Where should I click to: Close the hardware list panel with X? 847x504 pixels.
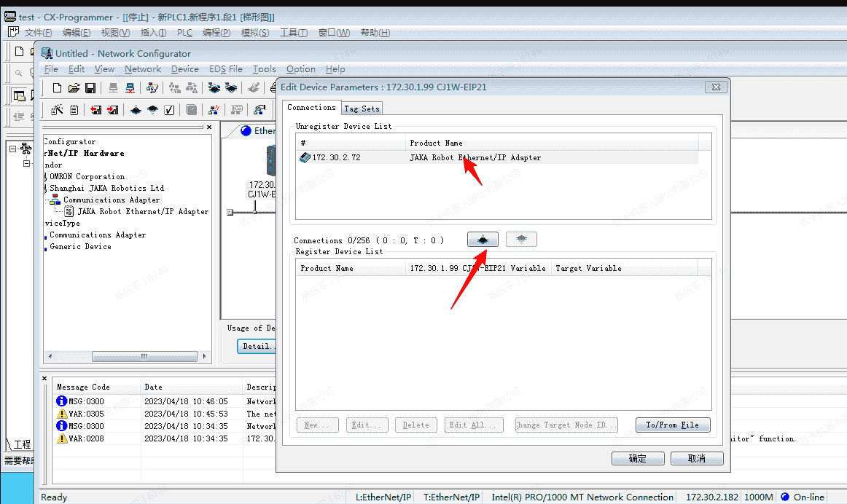tap(209, 127)
